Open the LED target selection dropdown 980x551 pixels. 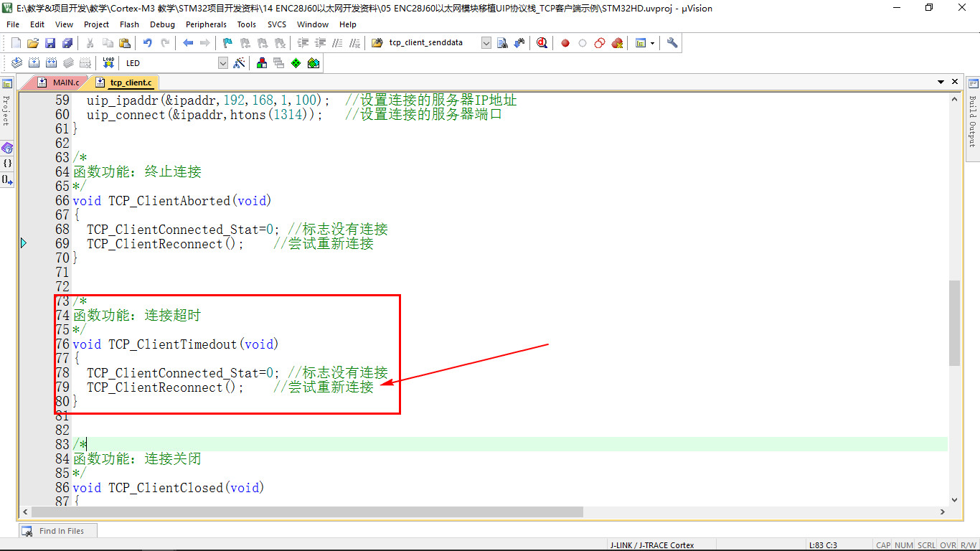click(x=222, y=63)
